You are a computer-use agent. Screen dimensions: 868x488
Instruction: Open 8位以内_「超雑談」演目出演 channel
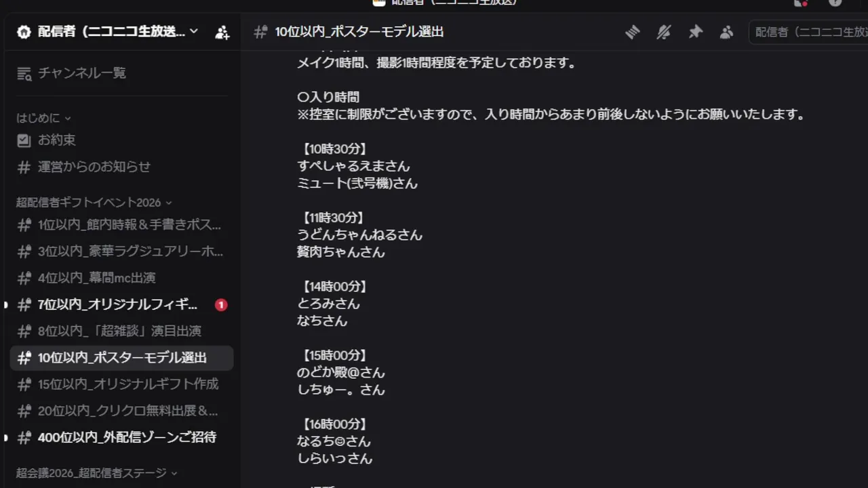pos(122,331)
